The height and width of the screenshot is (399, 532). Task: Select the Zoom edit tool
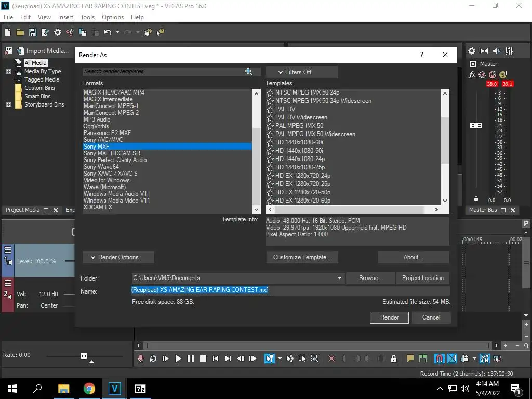(314, 358)
